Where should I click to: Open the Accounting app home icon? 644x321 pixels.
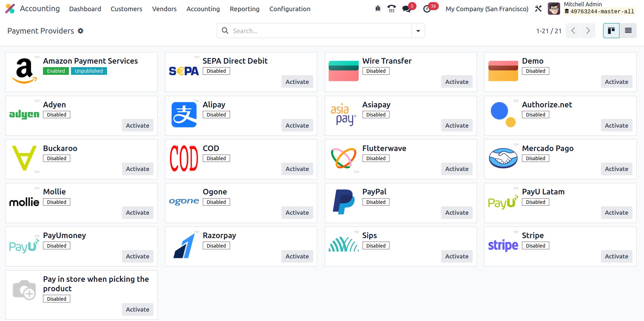click(x=10, y=9)
